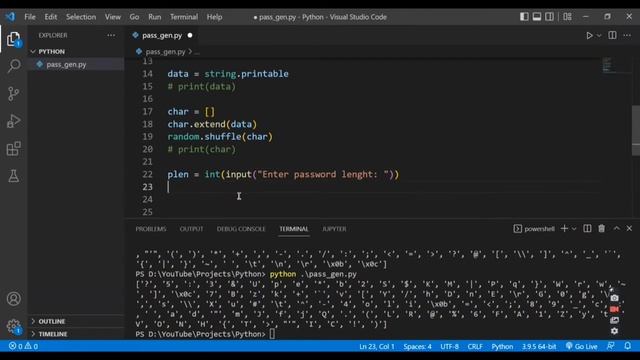Open the Run menu

click(x=154, y=17)
